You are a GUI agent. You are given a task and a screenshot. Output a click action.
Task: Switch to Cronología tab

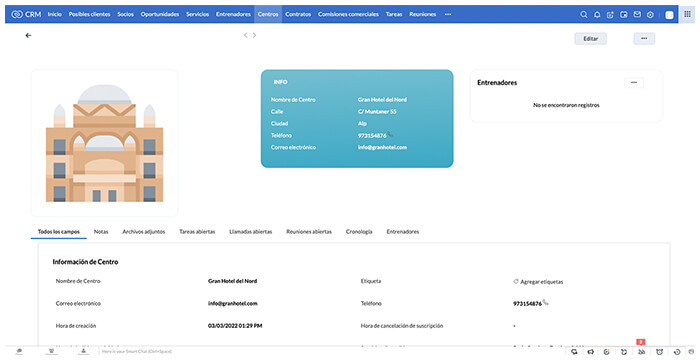tap(359, 232)
